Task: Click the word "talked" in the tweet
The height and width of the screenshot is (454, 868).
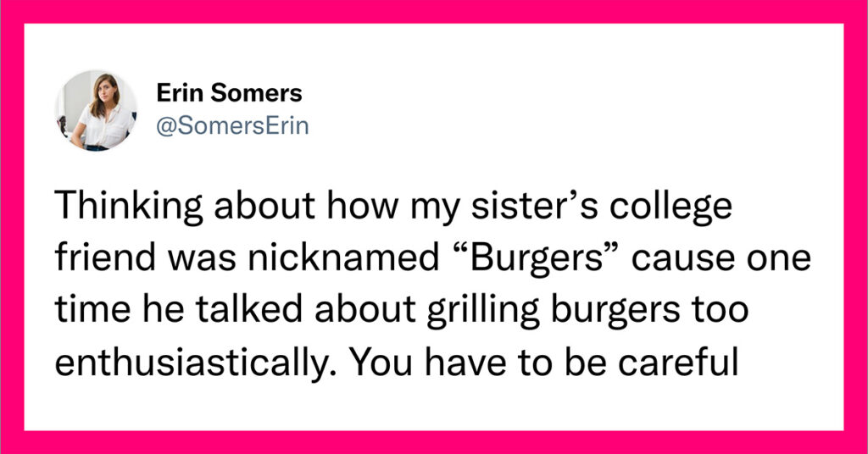Action: pyautogui.click(x=249, y=310)
